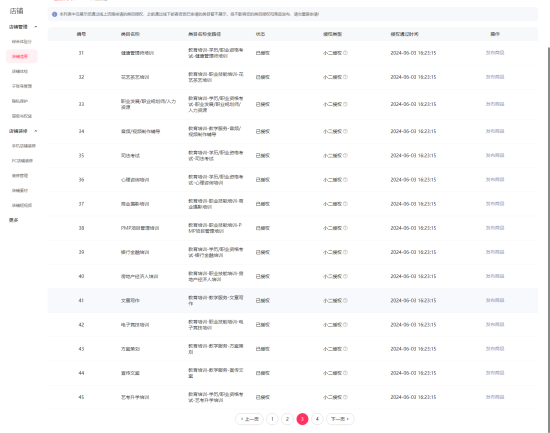550x433 pixels.
Task: Open PC店铺装修 in the sidebar
Action: click(22, 161)
